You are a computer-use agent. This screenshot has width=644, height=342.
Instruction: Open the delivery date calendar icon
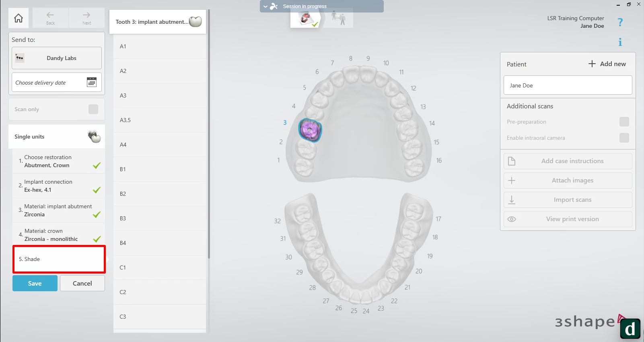coord(92,82)
